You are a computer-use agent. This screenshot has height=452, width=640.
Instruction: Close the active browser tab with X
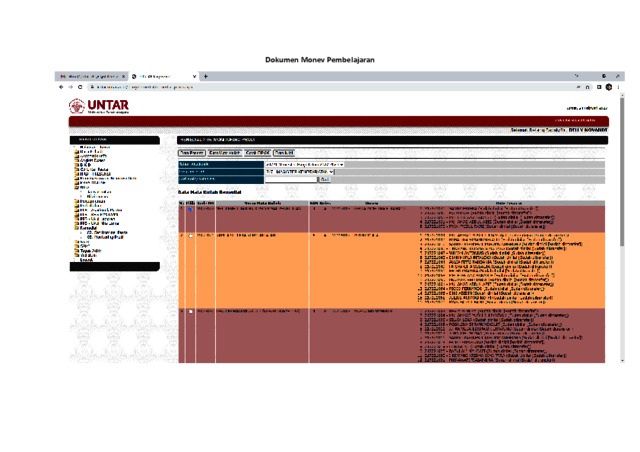[193, 76]
